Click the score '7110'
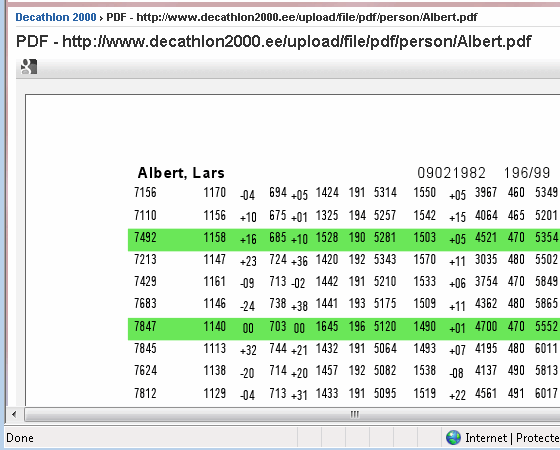This screenshot has height=450, width=560. 145,215
